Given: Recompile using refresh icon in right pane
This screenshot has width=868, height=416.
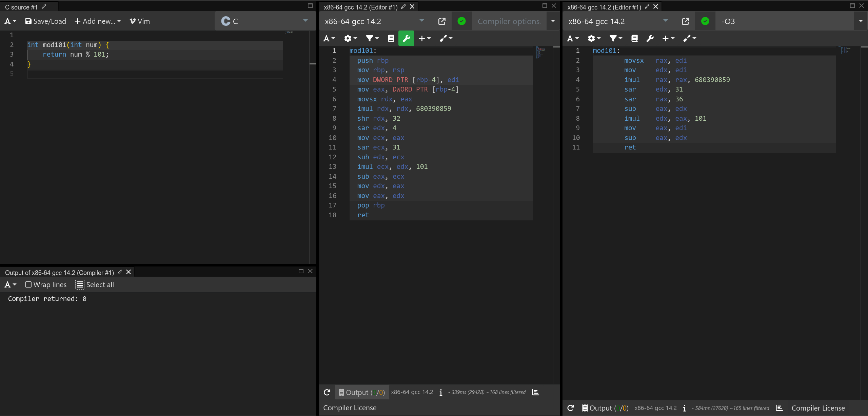Looking at the screenshot, I should [x=571, y=408].
